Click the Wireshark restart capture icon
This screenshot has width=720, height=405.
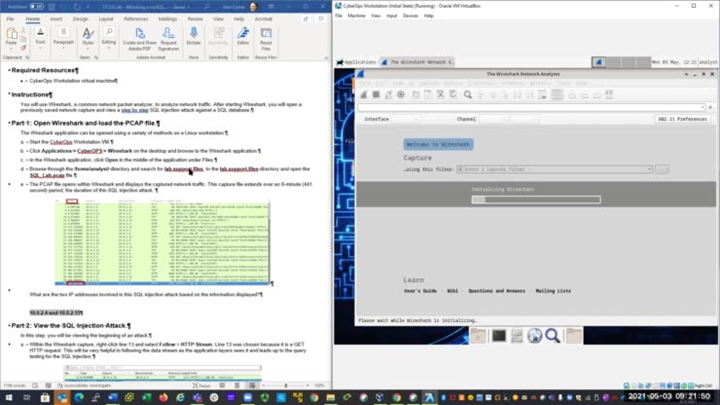(x=388, y=95)
